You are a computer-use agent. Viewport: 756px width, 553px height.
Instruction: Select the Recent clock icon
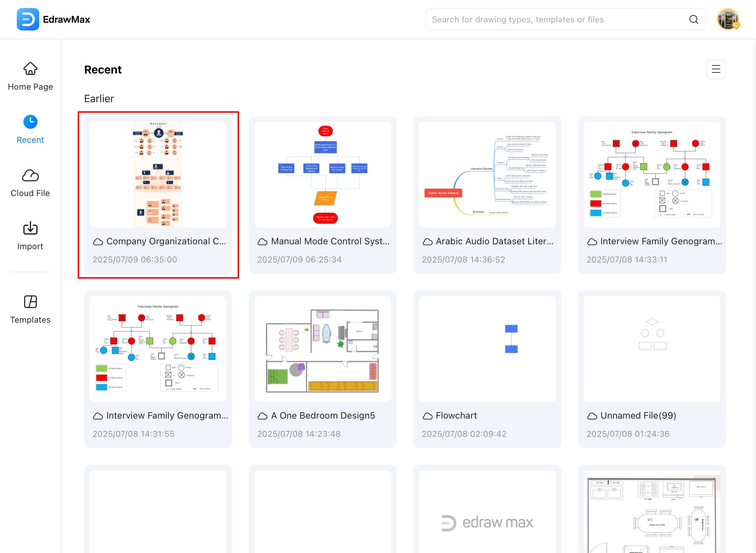[30, 122]
